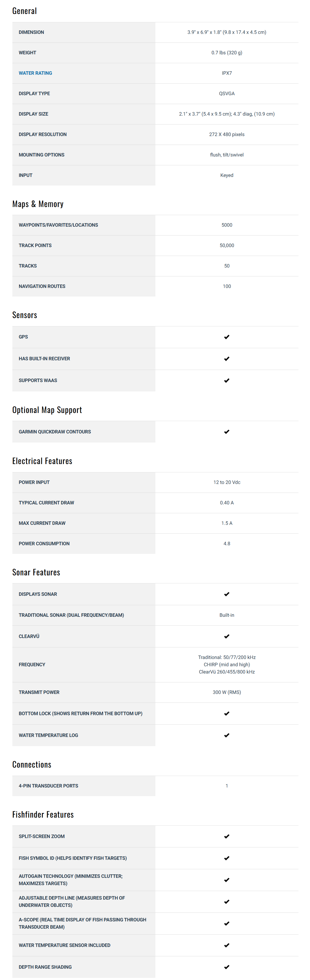Click the A-Scope feature checkmark
Image resolution: width=310 pixels, height=980 pixels.
click(227, 923)
